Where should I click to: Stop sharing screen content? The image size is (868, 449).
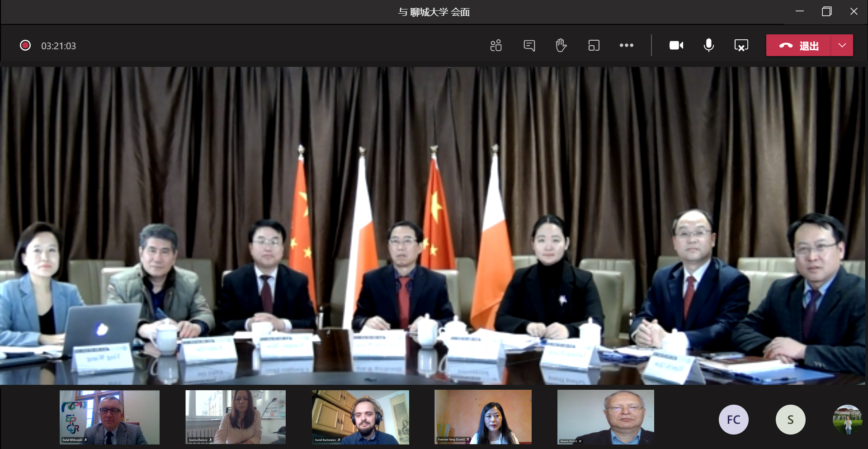tap(741, 45)
